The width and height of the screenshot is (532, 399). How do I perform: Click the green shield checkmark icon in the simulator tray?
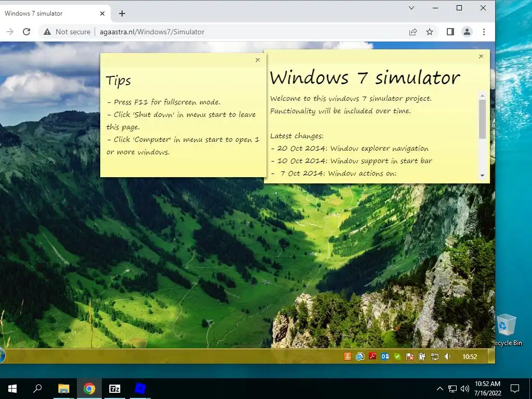click(x=397, y=356)
